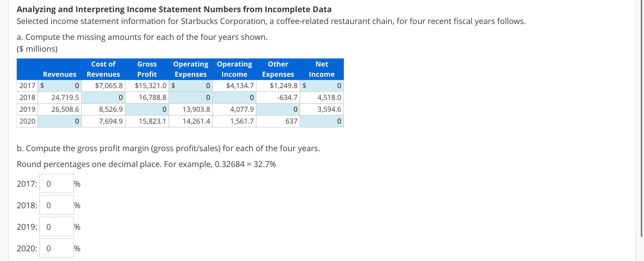Click the Net Income column header
This screenshot has height=261, width=644.
322,69
